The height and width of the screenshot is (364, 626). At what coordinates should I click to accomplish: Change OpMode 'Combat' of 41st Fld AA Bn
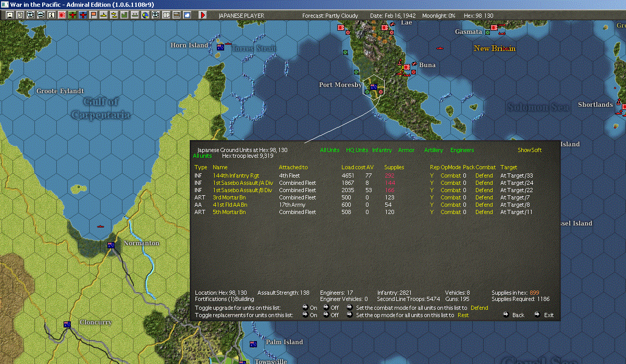(x=450, y=205)
